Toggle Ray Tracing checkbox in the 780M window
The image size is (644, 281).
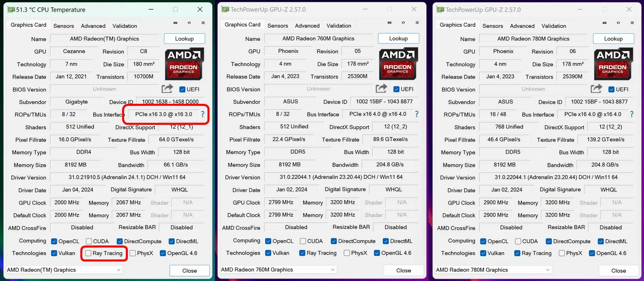click(517, 253)
